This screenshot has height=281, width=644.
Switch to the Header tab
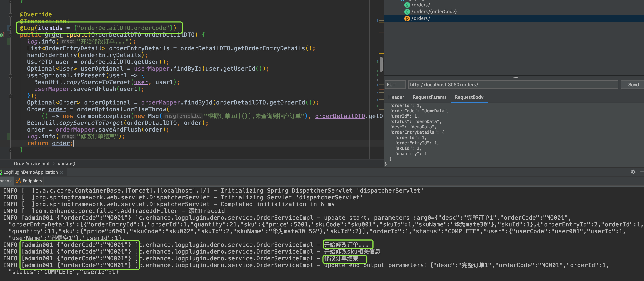pos(396,97)
